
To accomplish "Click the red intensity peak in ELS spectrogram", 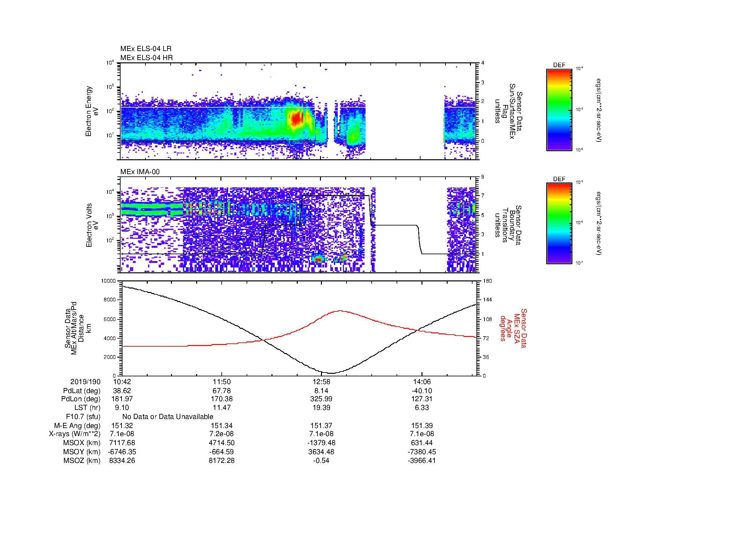I will [x=297, y=119].
